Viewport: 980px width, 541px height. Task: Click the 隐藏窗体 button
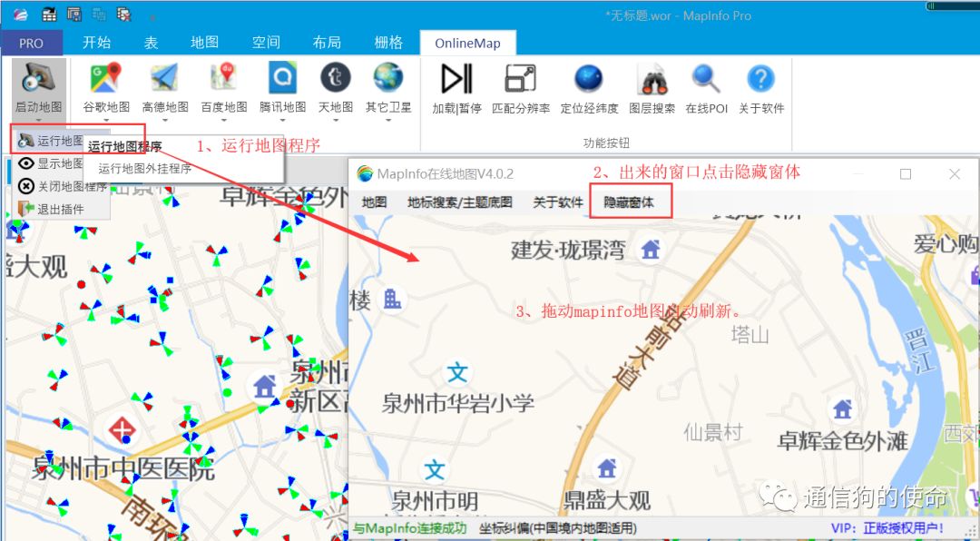pos(631,202)
